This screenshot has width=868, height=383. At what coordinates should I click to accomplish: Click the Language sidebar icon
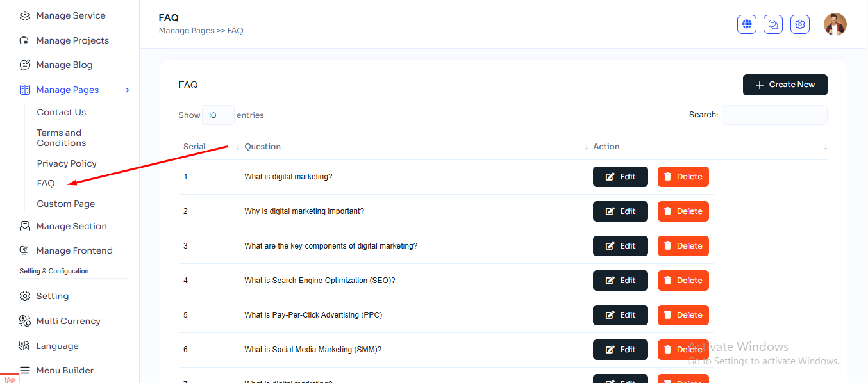(x=25, y=346)
